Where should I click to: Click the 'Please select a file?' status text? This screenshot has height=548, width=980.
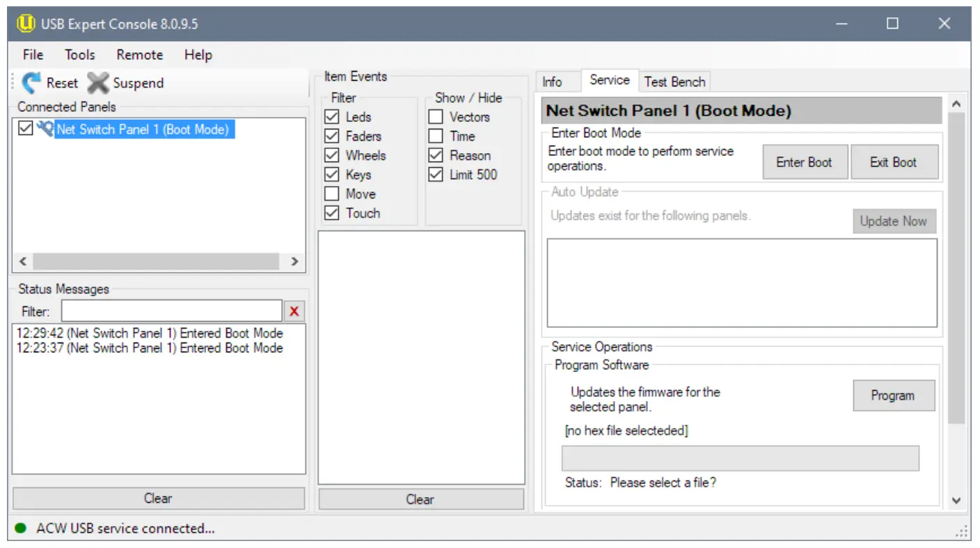tap(663, 482)
